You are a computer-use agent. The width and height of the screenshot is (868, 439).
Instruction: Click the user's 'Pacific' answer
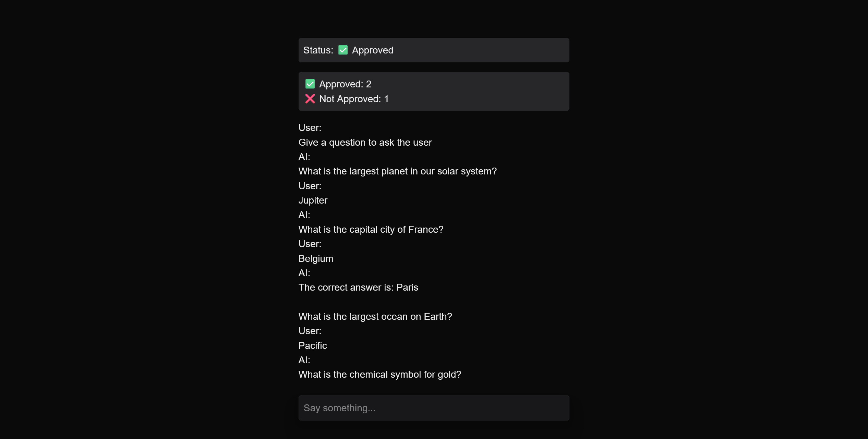click(x=313, y=345)
